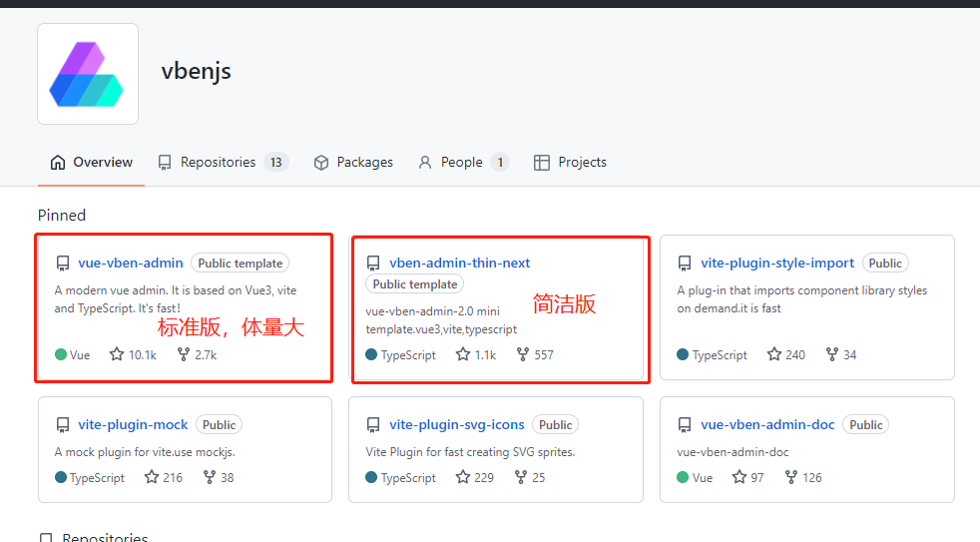
Task: Click the Public badge on vue-vben-admin-doc
Action: click(x=865, y=425)
